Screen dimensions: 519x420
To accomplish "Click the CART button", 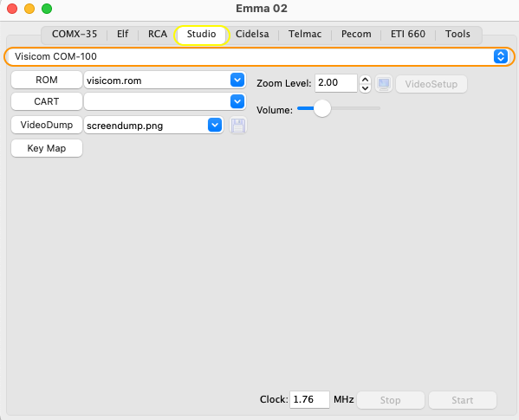I will [x=47, y=101].
